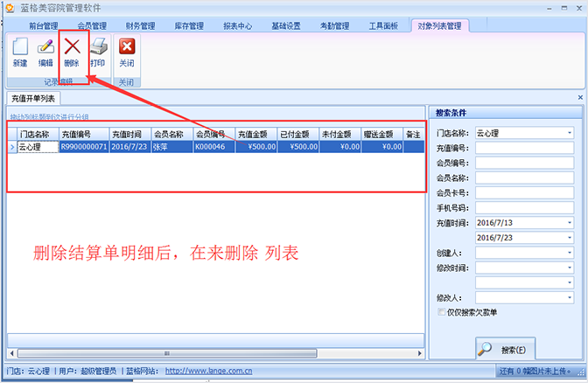The width and height of the screenshot is (588, 383).
Task: Expand the first 修改时间 dropdown
Action: pyautogui.click(x=570, y=268)
